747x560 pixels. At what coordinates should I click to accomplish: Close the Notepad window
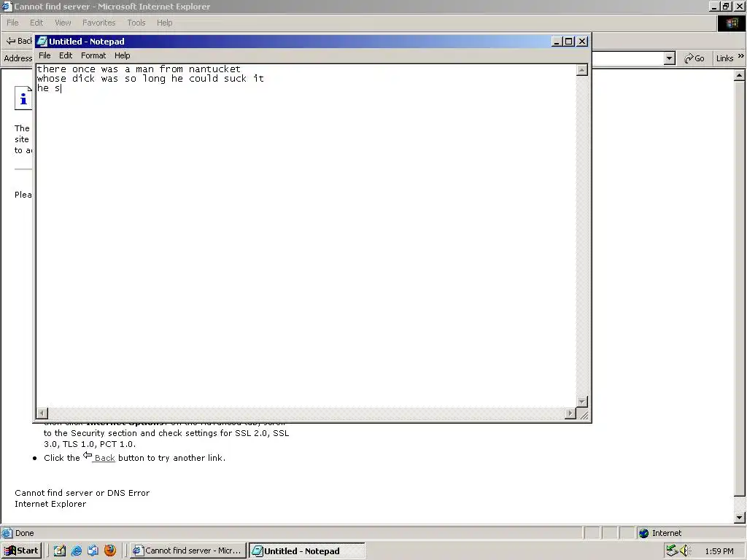[x=582, y=42]
